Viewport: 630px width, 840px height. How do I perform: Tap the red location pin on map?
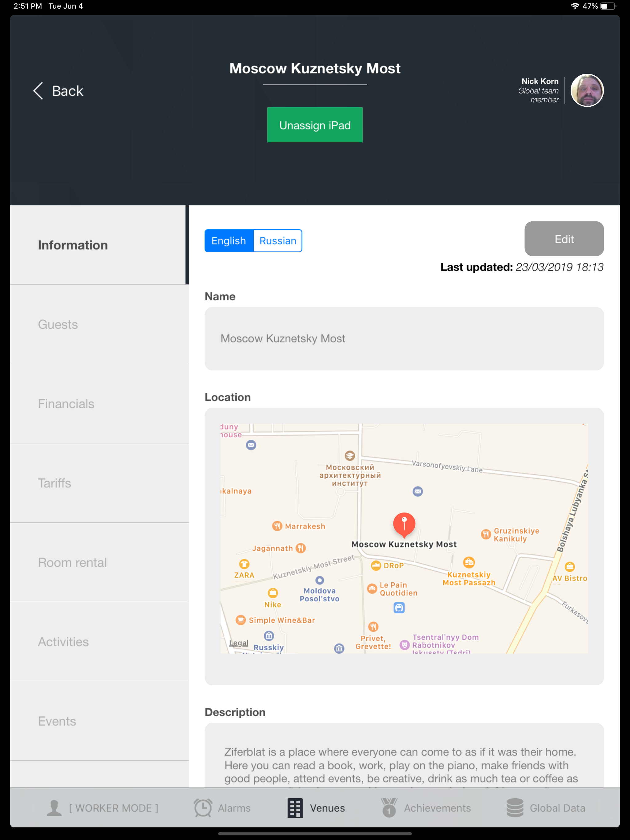point(404,525)
